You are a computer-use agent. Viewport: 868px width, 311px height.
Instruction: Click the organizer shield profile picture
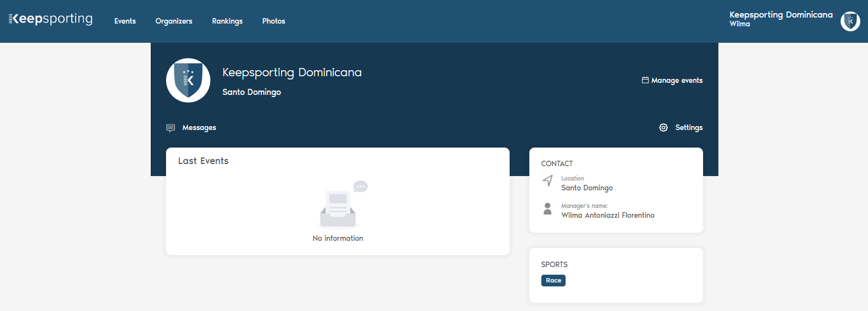[x=188, y=80]
